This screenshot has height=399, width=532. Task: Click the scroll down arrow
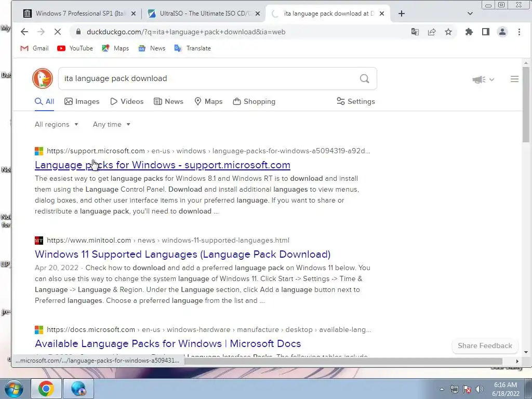click(x=526, y=352)
